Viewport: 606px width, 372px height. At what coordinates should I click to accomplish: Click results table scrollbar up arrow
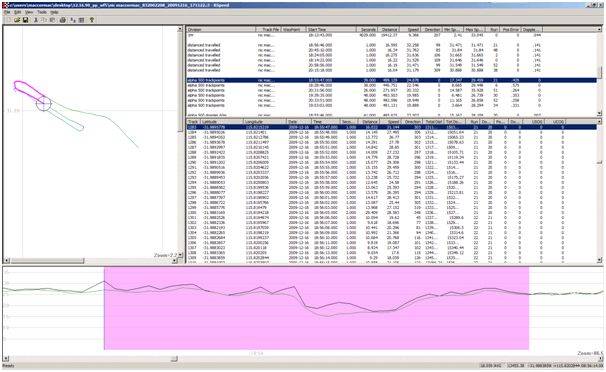[599, 29]
